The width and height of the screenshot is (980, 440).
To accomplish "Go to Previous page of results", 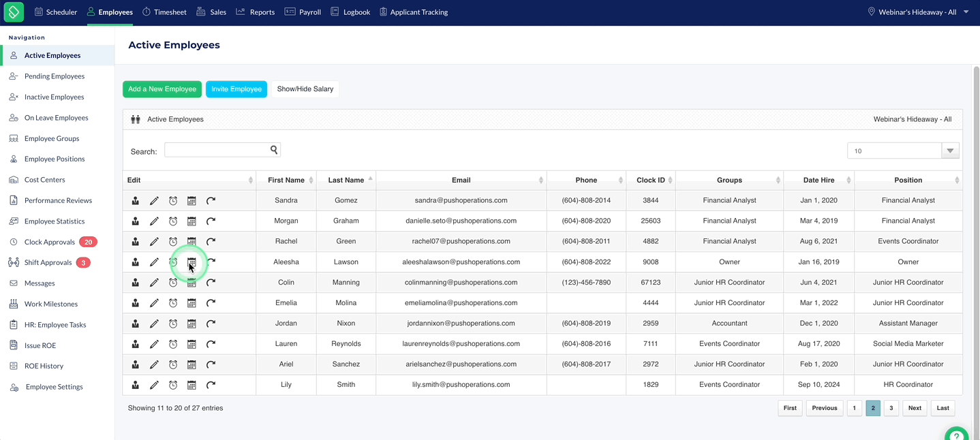I will click(x=824, y=408).
